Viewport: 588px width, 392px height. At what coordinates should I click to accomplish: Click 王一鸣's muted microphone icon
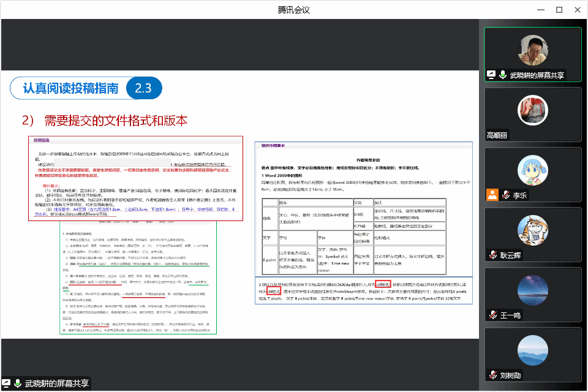492,314
